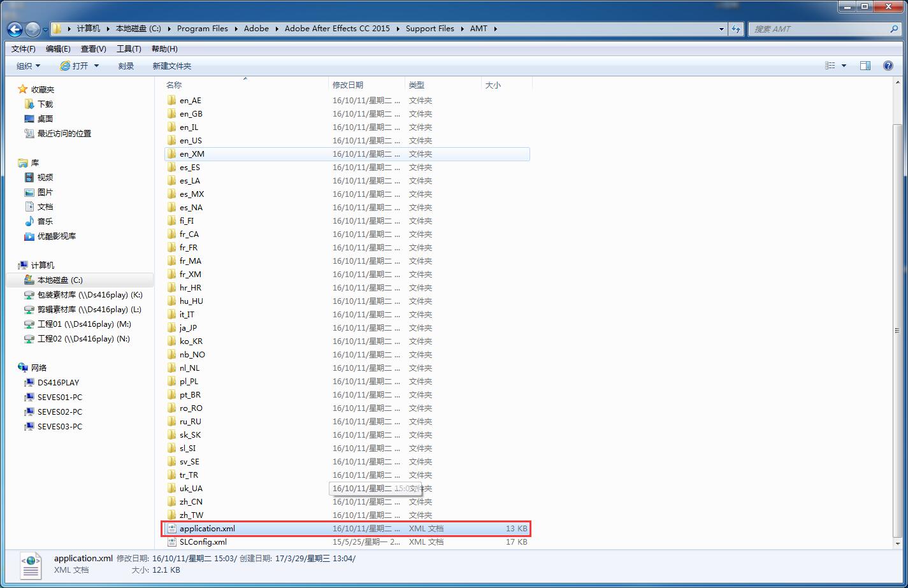Open the 图片 library
Image resolution: width=908 pixels, height=588 pixels.
click(39, 192)
